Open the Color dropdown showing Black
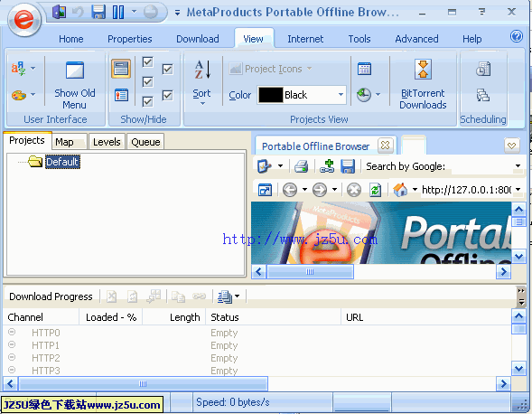Screen dimensions: 532x414 [x=341, y=95]
